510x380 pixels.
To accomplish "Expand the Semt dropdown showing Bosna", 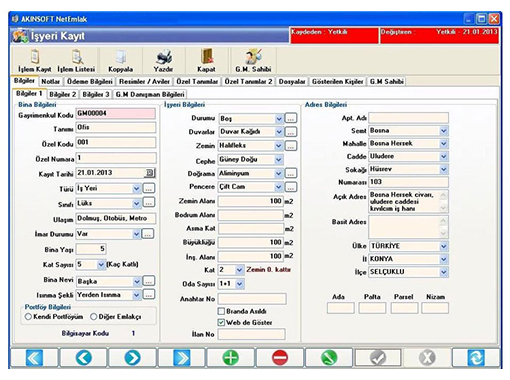I will [x=443, y=131].
